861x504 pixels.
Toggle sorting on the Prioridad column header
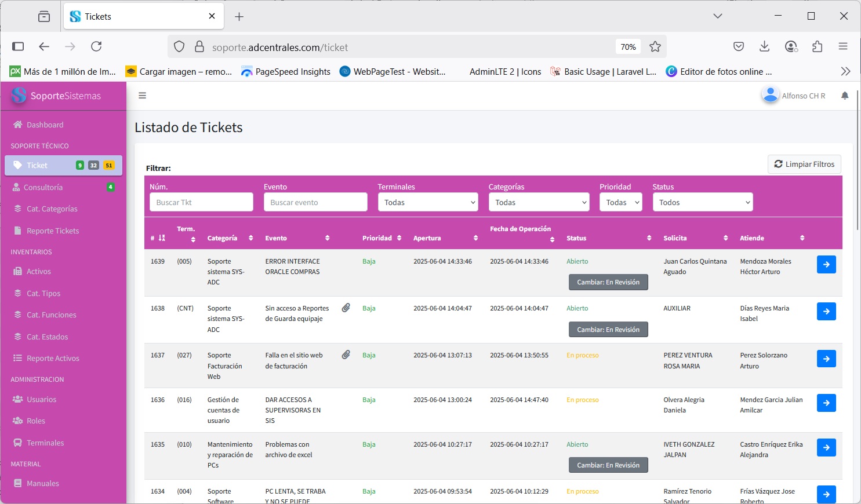click(382, 238)
